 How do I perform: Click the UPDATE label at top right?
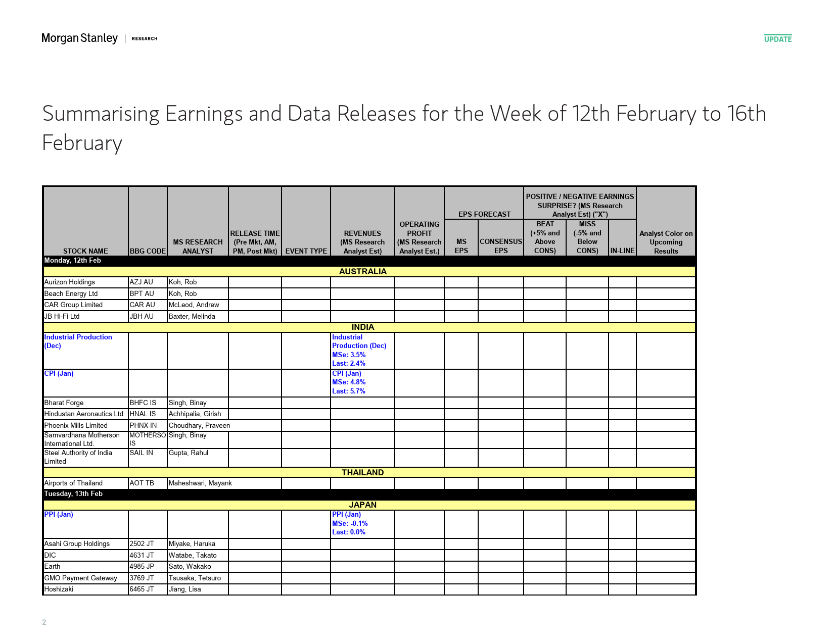pos(778,39)
